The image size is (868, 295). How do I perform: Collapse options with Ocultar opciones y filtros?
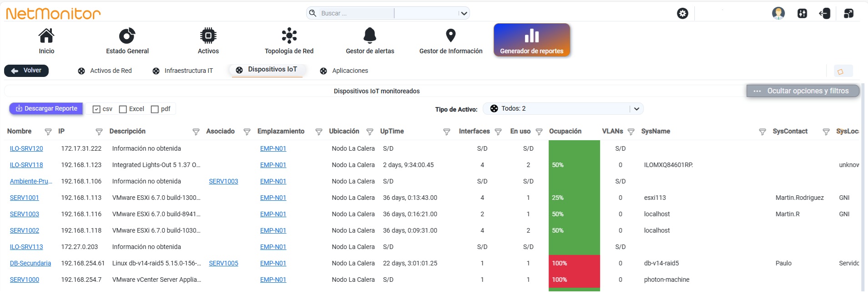(x=803, y=91)
